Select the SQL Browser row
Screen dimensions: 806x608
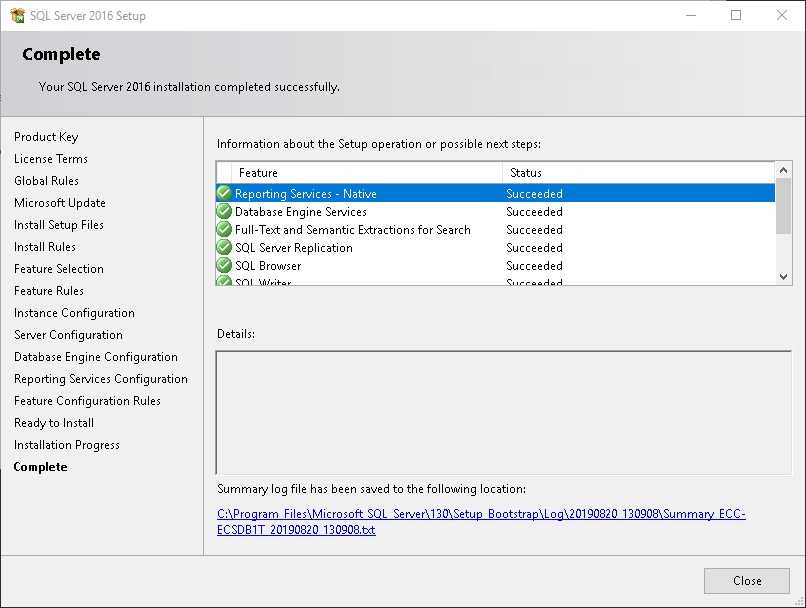(496, 265)
